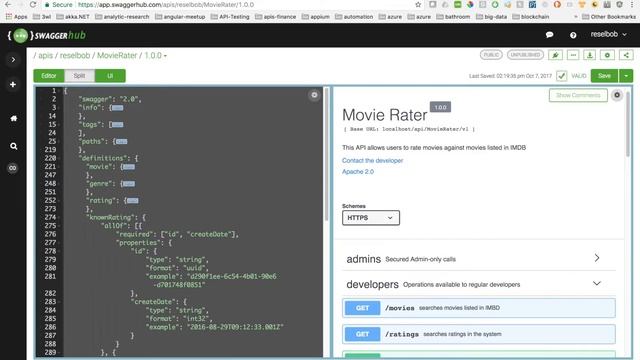Open editor settings gear in the code pane

314,95
